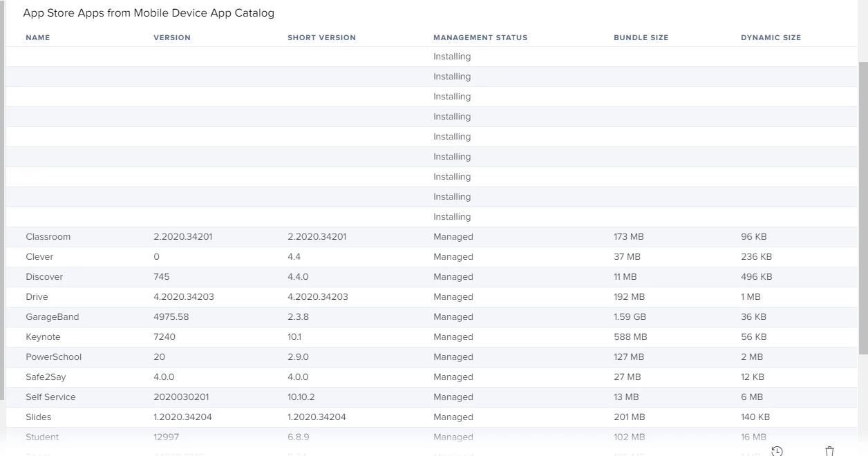Click Classroom's bundle size 173 MB
Viewport: 868px width, 456px height.
click(629, 237)
